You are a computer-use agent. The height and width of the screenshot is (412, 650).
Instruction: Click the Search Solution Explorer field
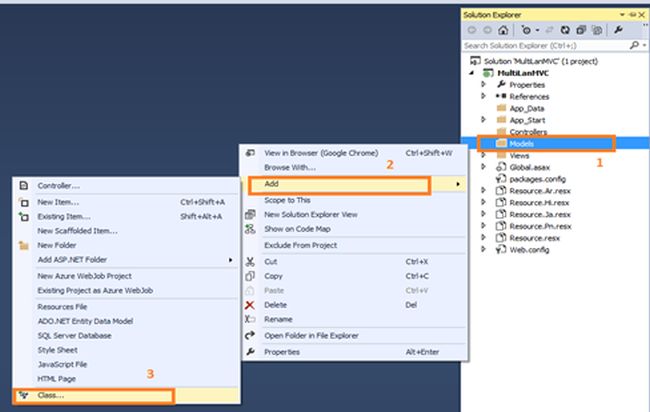click(545, 45)
